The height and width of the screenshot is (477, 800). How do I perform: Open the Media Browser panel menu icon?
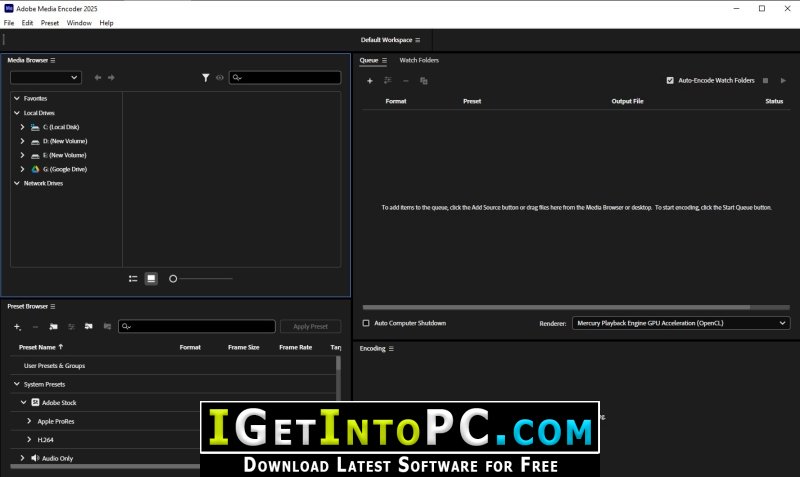coord(53,61)
